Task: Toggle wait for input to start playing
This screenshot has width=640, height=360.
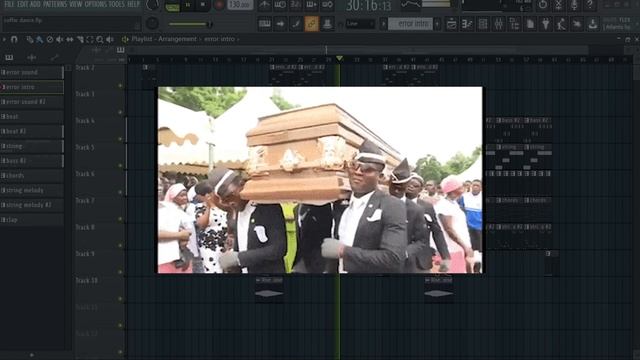Action: [280, 5]
